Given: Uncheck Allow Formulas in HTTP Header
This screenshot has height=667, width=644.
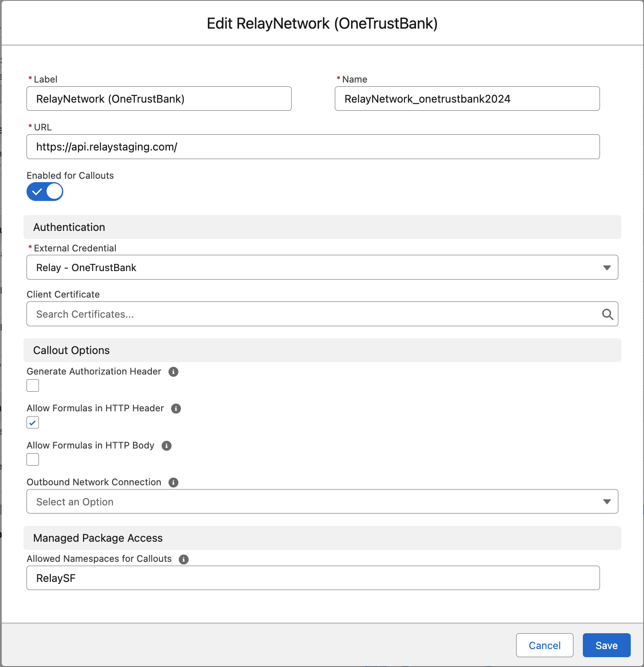Looking at the screenshot, I should pyautogui.click(x=33, y=422).
